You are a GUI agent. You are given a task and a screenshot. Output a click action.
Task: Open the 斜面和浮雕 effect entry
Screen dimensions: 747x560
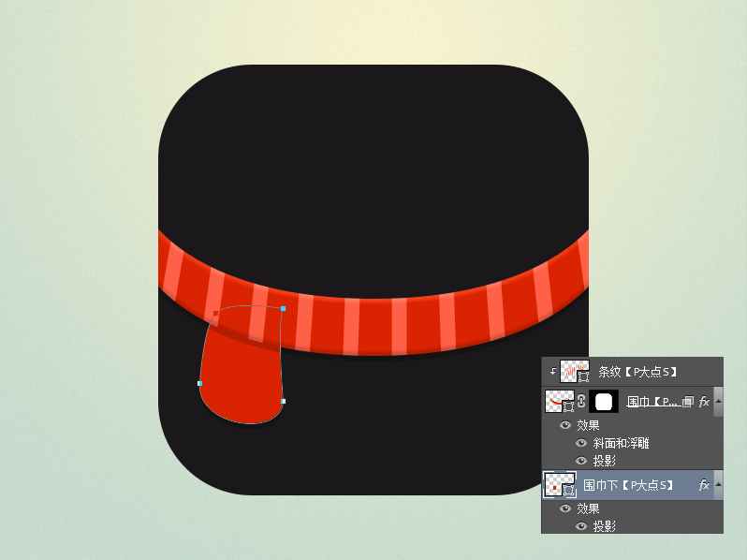621,443
